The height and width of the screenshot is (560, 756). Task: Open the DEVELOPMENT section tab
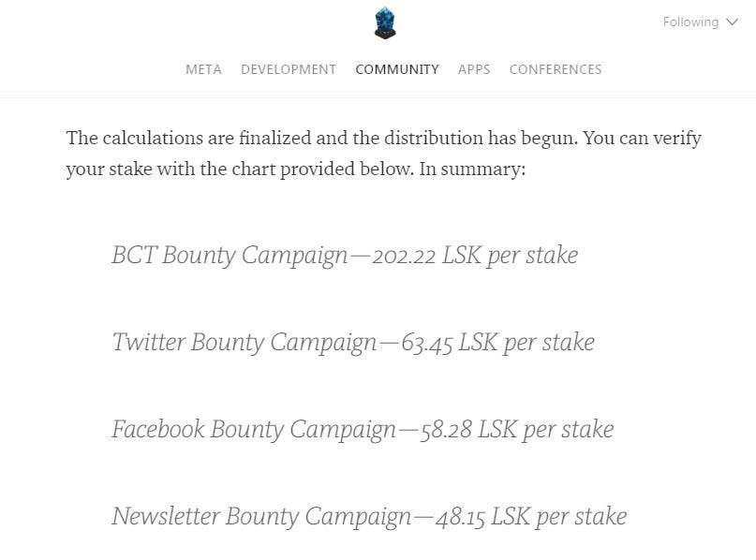click(289, 69)
